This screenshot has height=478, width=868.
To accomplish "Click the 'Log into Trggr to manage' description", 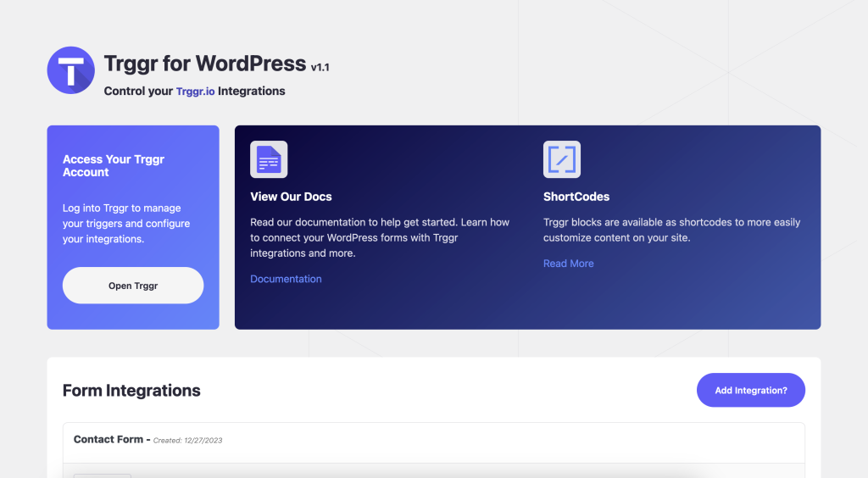I will point(126,224).
